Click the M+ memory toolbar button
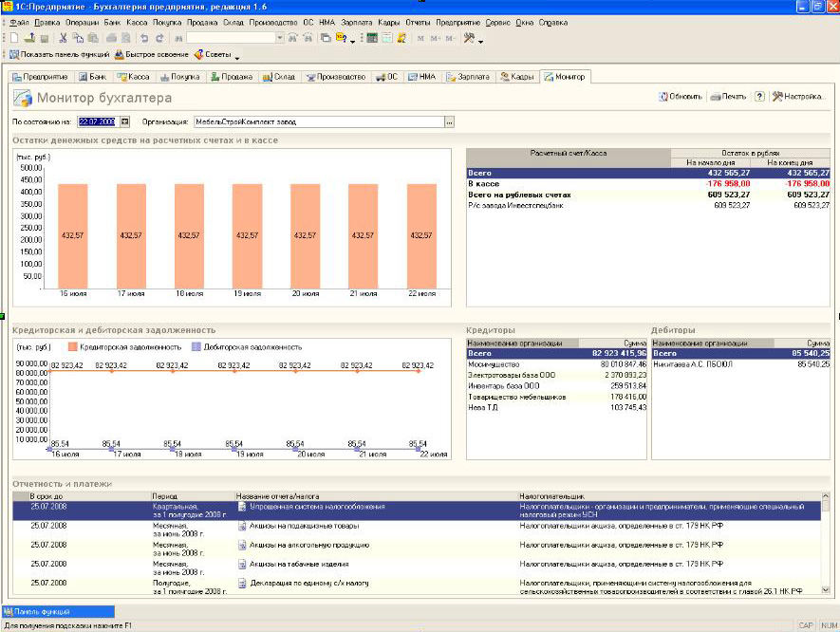840x632 pixels. pyautogui.click(x=435, y=38)
